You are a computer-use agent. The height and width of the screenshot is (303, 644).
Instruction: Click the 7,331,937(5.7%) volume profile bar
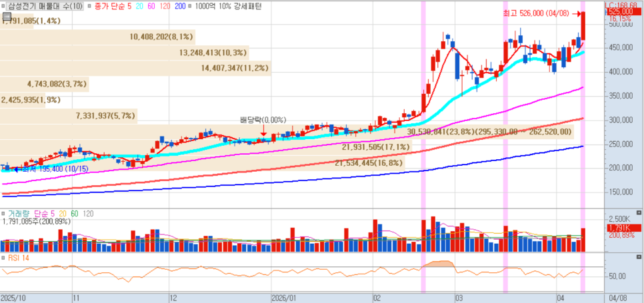pos(69,116)
